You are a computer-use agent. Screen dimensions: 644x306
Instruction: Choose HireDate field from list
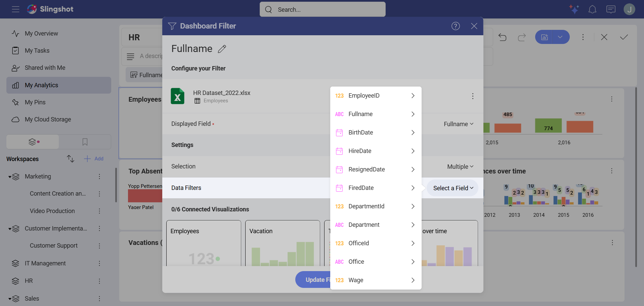click(x=376, y=151)
